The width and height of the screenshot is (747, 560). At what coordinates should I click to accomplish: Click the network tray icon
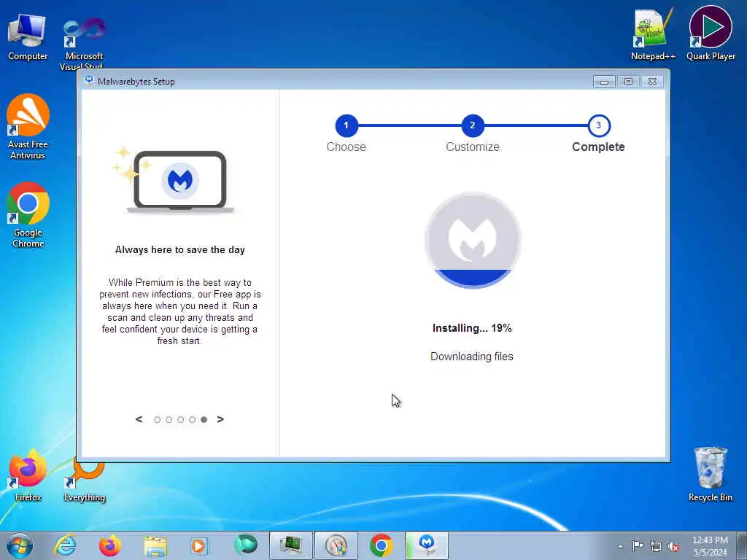(x=656, y=546)
